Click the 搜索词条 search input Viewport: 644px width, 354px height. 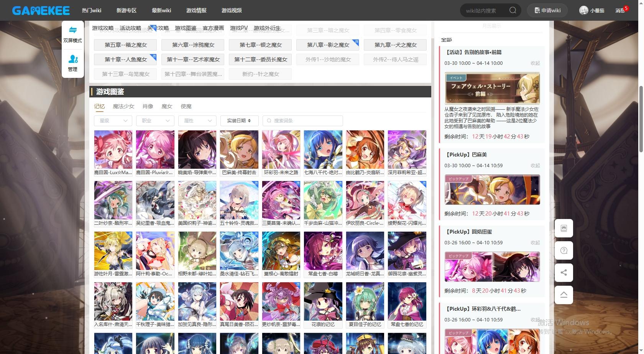click(303, 120)
